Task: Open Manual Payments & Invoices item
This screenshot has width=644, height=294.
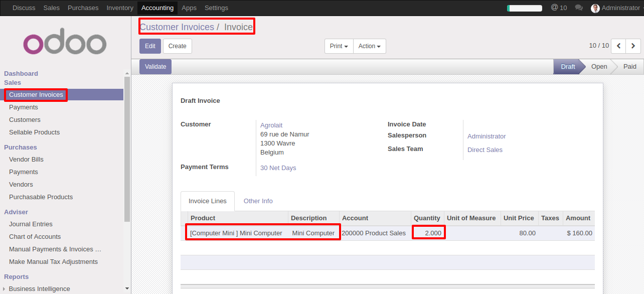Action: [x=55, y=249]
